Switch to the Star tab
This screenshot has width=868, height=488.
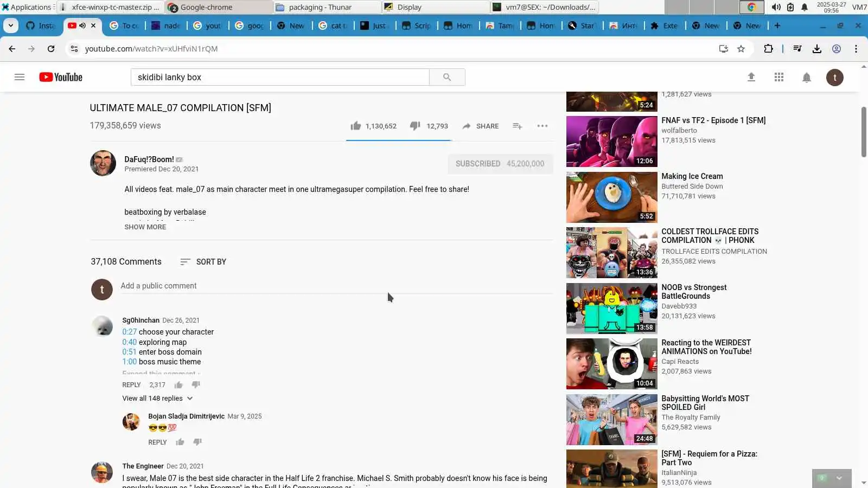point(582,25)
